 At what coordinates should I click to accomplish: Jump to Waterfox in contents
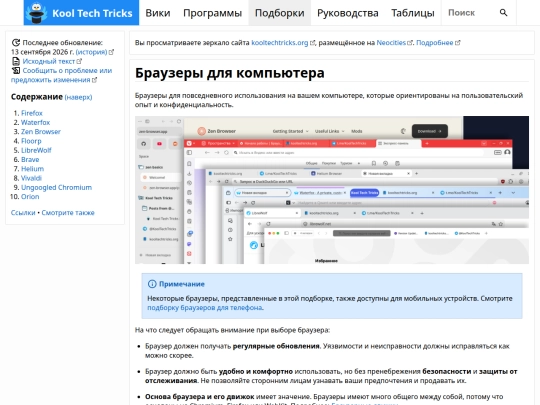(35, 123)
